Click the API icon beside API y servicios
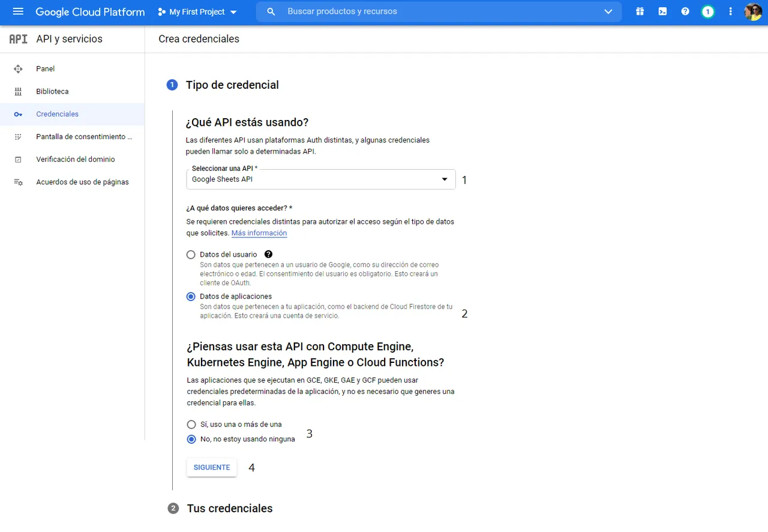The image size is (768, 532). [18, 39]
